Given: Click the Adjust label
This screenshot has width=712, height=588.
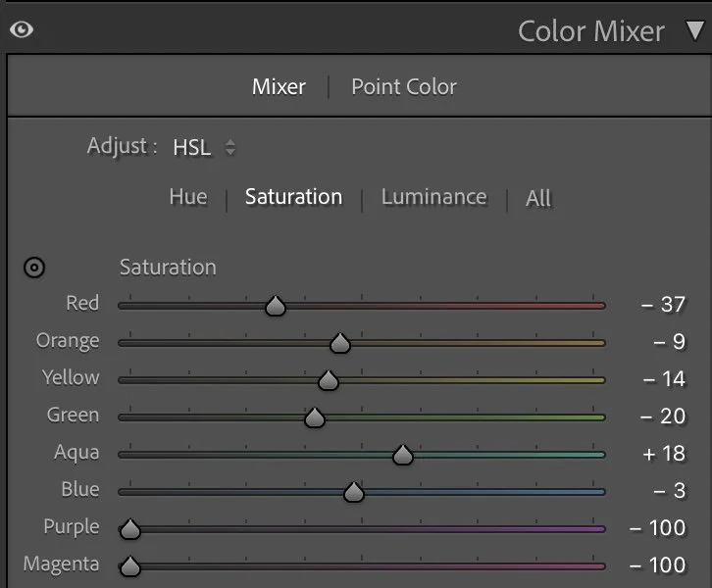Looking at the screenshot, I should coord(122,146).
